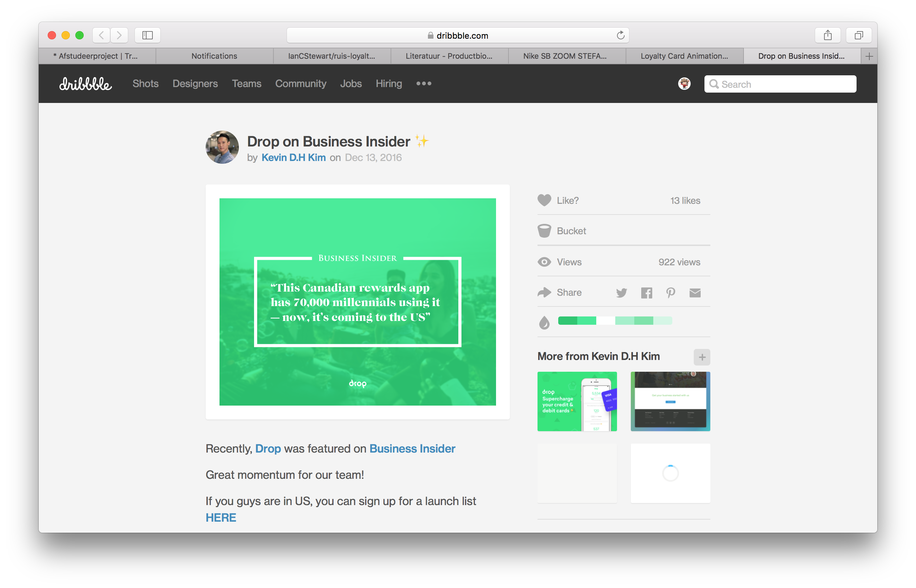Viewport: 916px width, 588px height.
Task: Switch to Afstudeerproject tab
Action: tap(97, 56)
